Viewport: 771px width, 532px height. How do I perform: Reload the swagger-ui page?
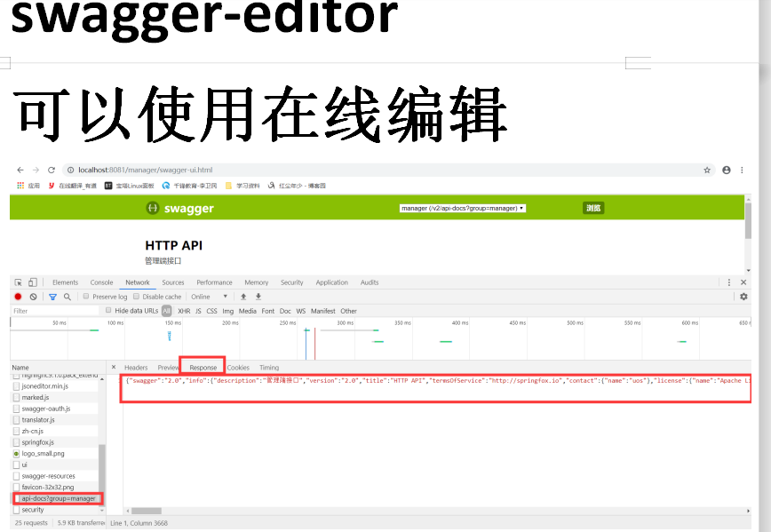coord(52,171)
